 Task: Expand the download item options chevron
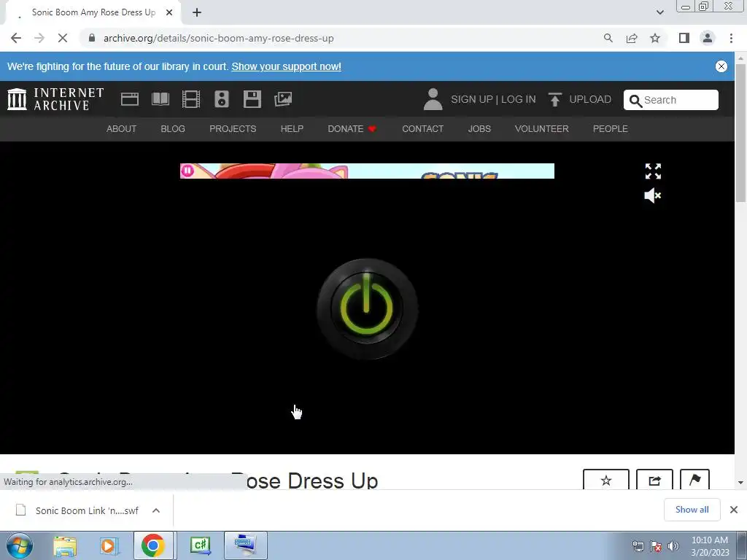point(156,510)
